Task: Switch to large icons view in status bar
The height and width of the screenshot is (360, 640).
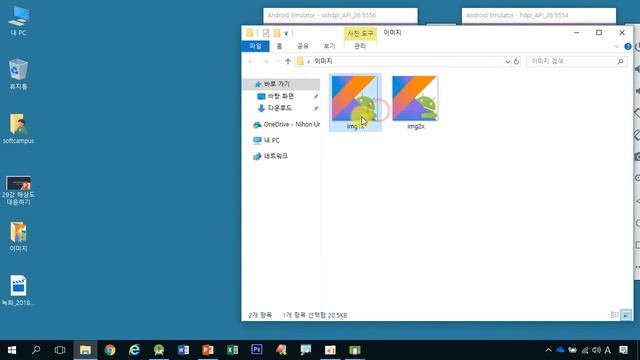Action: (x=626, y=315)
